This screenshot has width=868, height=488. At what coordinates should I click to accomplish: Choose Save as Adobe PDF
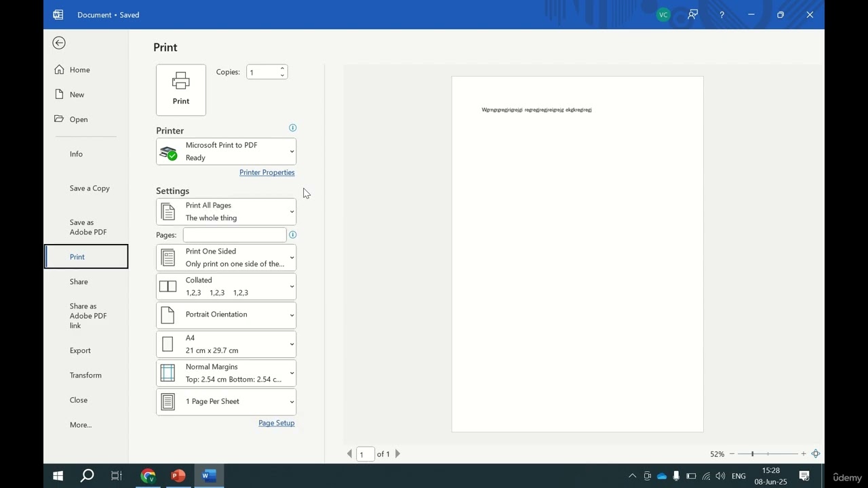[x=86, y=227]
